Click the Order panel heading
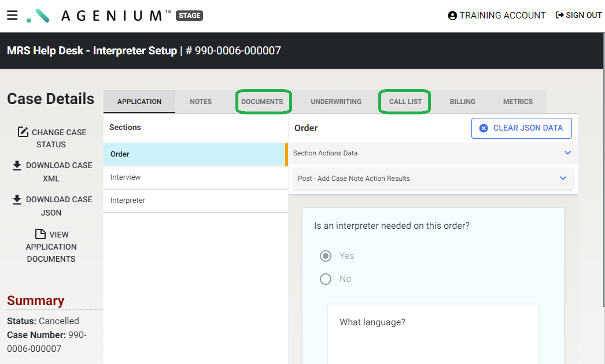The height and width of the screenshot is (364, 605). [306, 128]
